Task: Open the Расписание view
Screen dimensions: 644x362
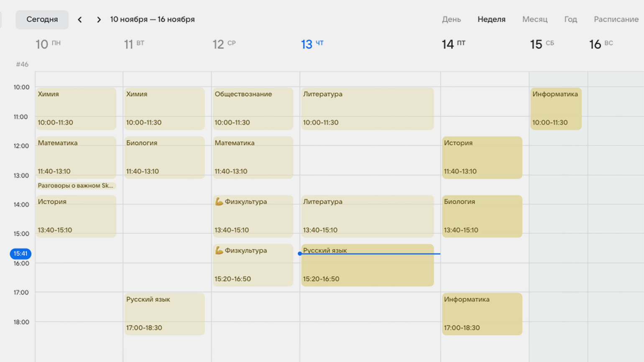Action: [616, 20]
